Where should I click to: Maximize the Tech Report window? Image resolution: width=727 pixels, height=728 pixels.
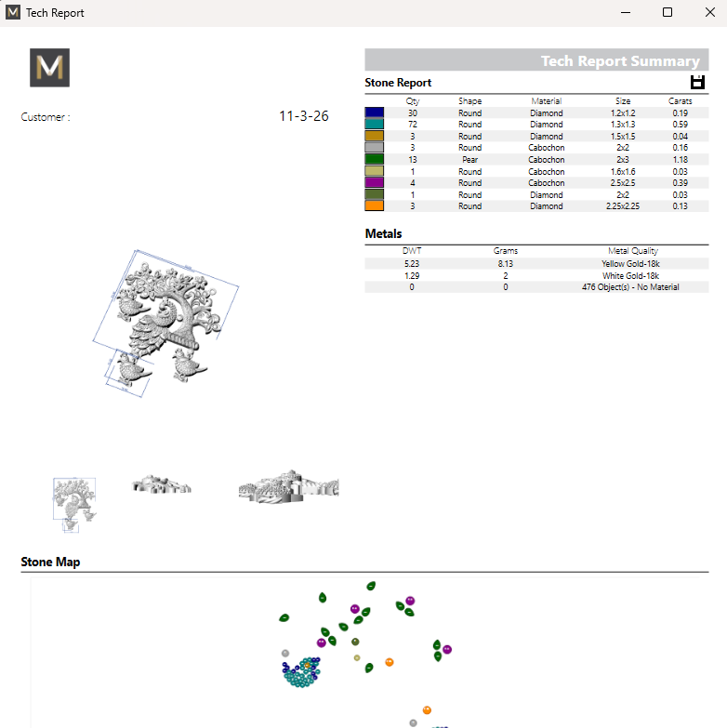click(667, 13)
